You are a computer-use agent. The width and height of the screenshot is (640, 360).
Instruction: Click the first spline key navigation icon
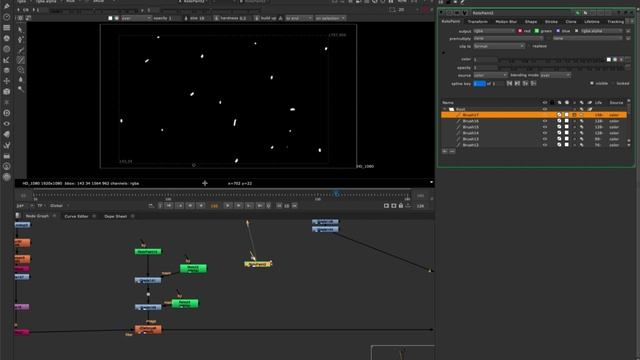point(509,83)
